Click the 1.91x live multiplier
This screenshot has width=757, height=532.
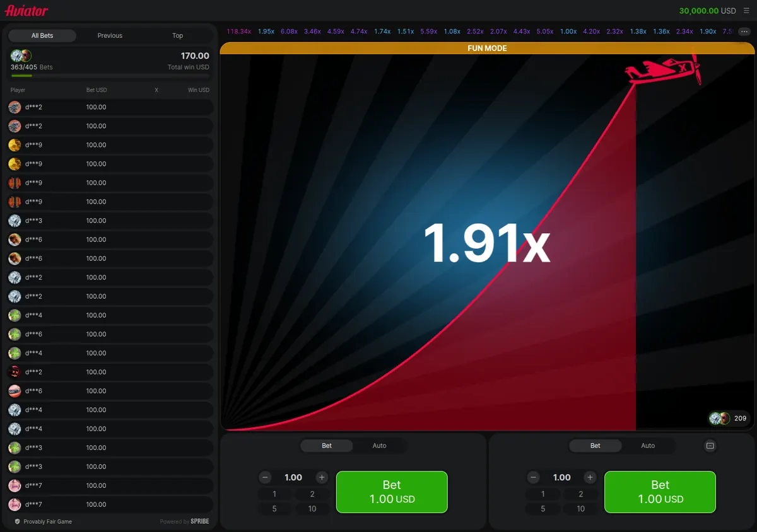coord(486,243)
